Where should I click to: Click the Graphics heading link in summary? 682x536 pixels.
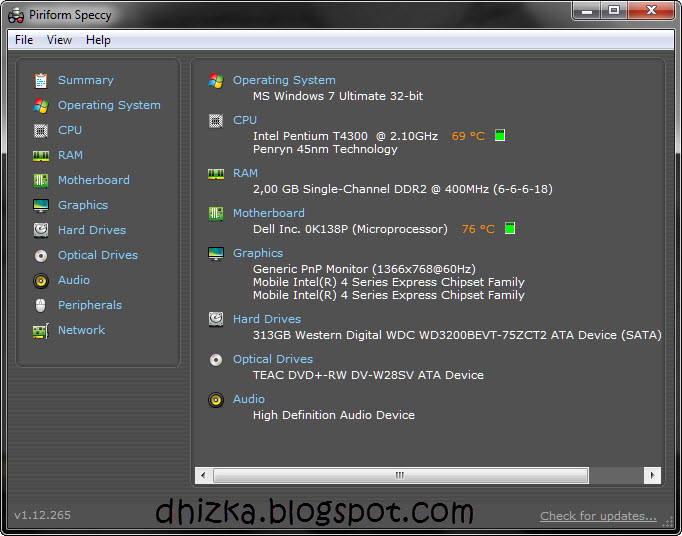[258, 253]
